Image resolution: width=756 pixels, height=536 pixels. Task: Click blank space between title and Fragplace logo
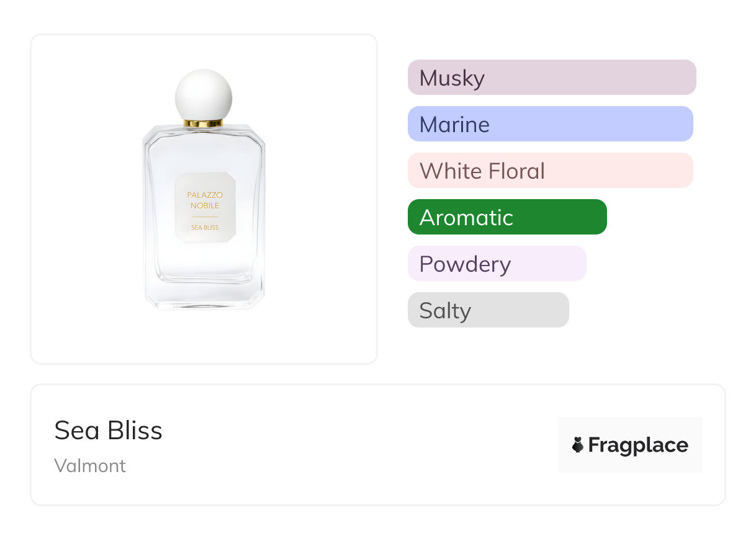[x=360, y=445]
